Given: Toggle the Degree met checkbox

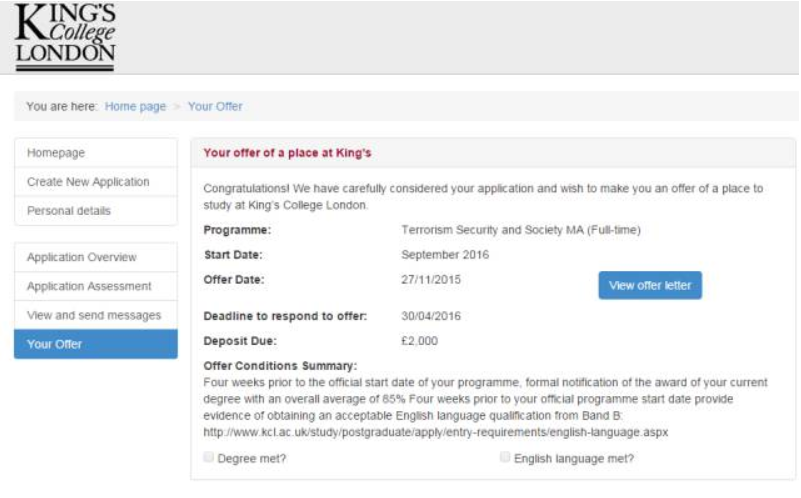Looking at the screenshot, I should tap(209, 458).
